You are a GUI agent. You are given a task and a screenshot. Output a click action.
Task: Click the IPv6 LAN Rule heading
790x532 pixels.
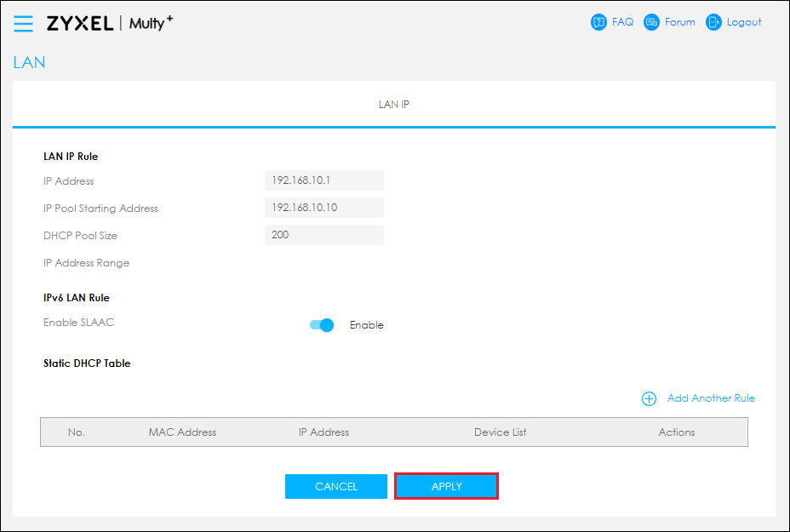[x=76, y=298]
